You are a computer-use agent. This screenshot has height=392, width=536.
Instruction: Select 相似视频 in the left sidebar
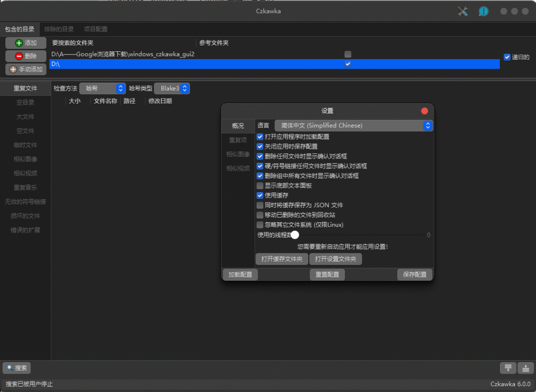[x=25, y=173]
